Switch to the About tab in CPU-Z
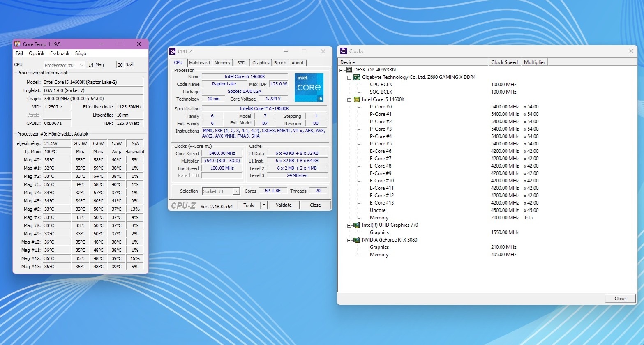644x345 pixels. coord(298,63)
